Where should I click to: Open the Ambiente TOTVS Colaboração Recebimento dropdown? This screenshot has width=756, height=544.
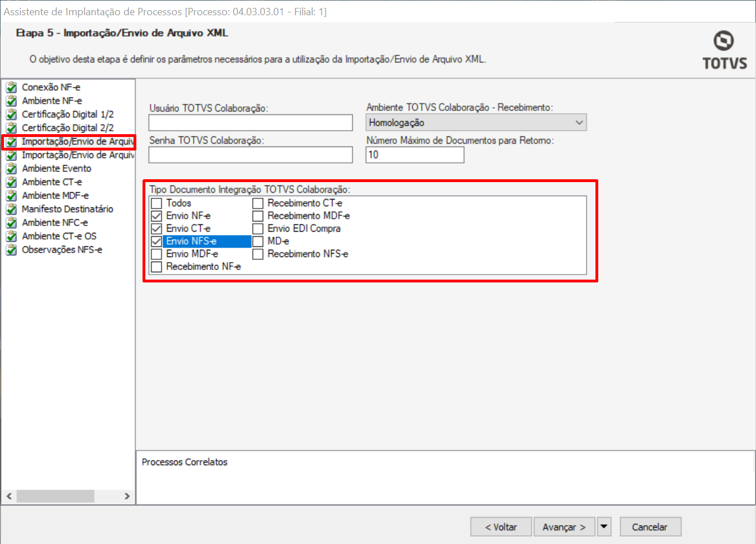coord(476,122)
